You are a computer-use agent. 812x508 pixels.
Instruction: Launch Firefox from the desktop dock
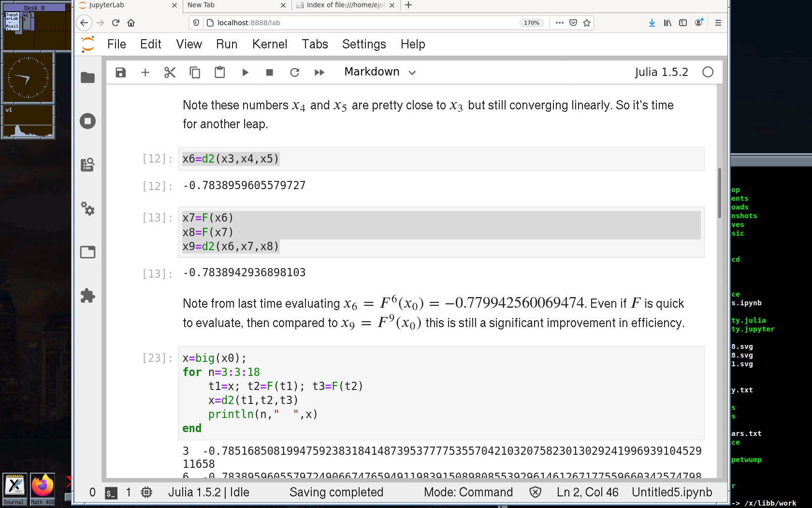43,486
